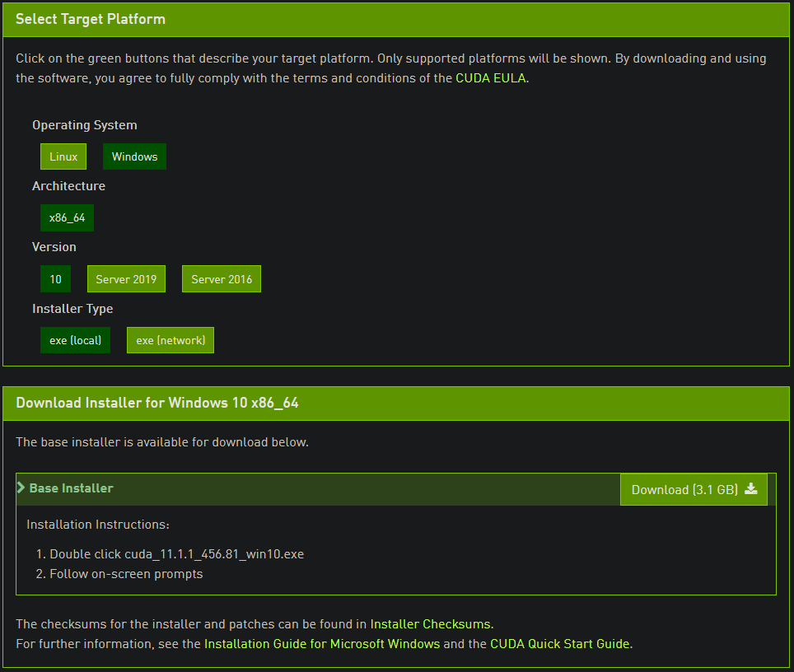Screen dimensions: 794x672
Task: Open the Installer Checksums link
Action: (431, 624)
